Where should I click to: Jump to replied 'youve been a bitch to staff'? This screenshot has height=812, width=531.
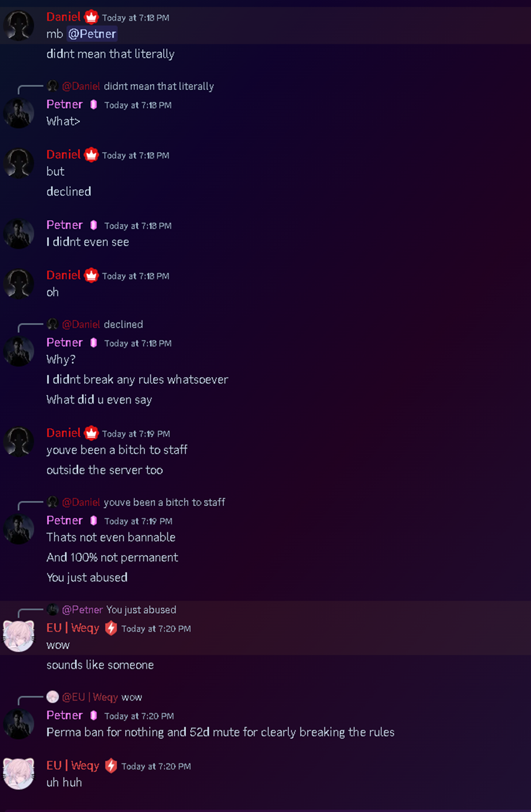pos(164,502)
